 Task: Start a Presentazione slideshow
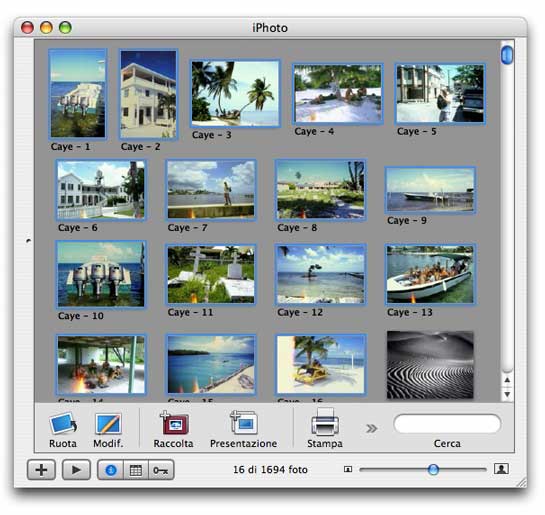[x=244, y=423]
